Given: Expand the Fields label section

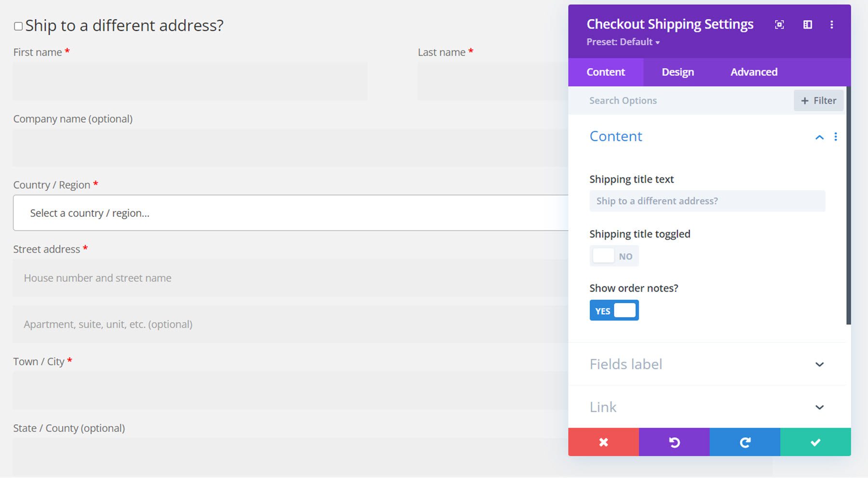Looking at the screenshot, I should 819,364.
